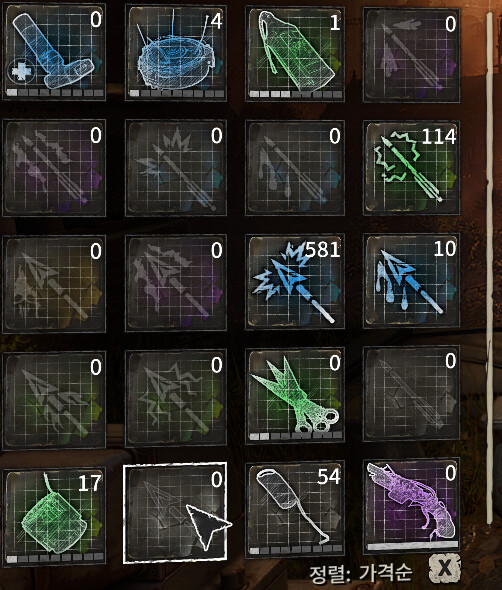The image size is (502, 590).
Task: Select the greyed plain bolt blueprint in fourth row
Action: point(411,394)
